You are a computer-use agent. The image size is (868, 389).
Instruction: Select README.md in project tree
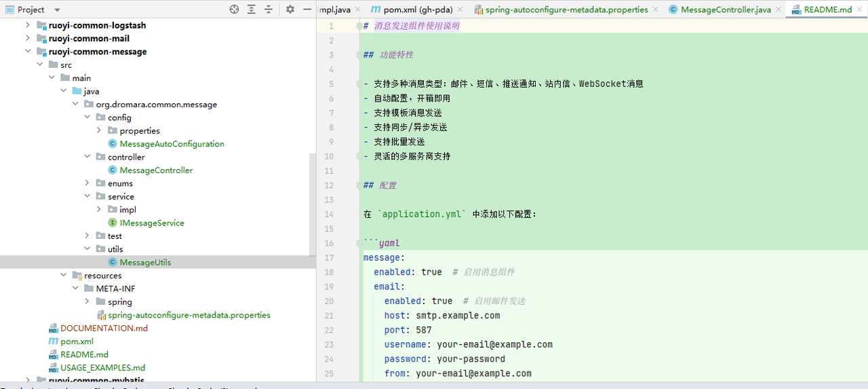84,354
